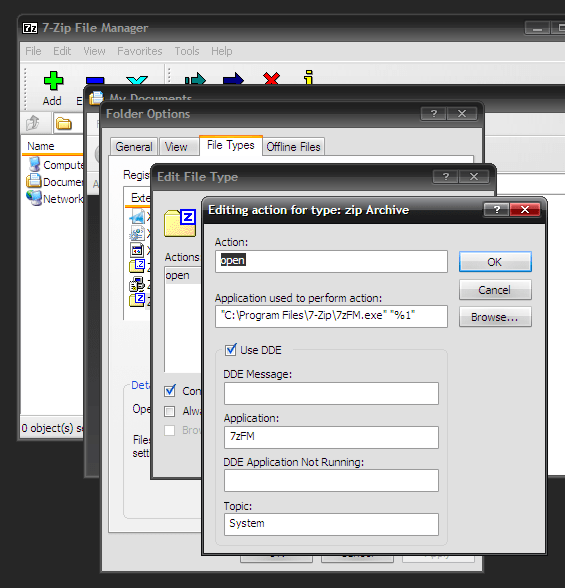Switch to the Offline Files tab
Viewport: 565px width, 588px height.
click(293, 147)
